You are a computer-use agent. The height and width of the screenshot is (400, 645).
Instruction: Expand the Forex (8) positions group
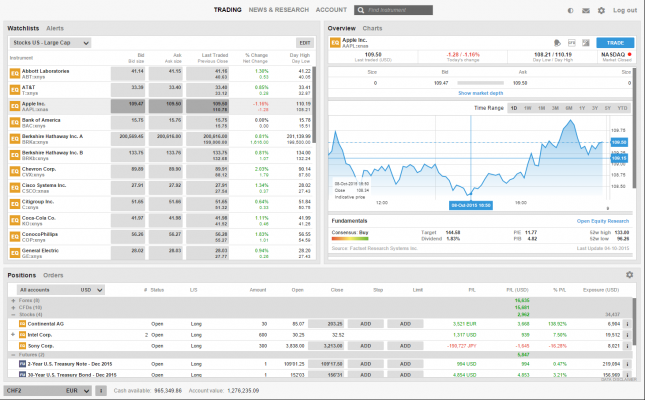[x=14, y=300]
